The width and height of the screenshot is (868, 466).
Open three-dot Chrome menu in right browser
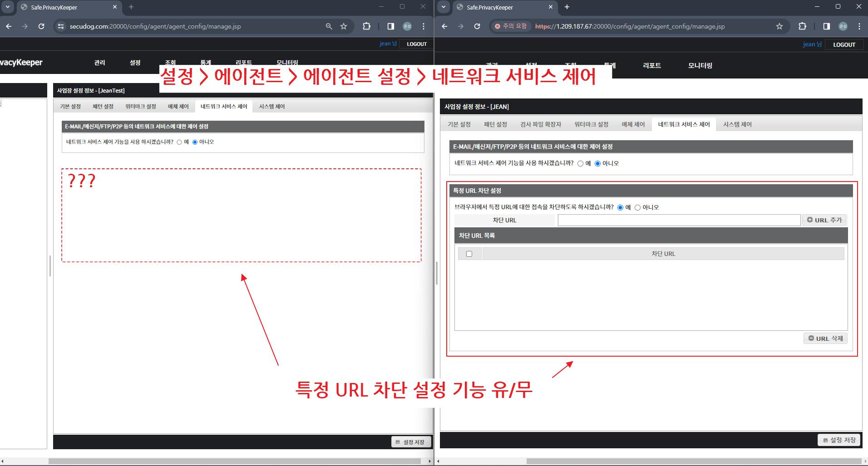pyautogui.click(x=859, y=26)
